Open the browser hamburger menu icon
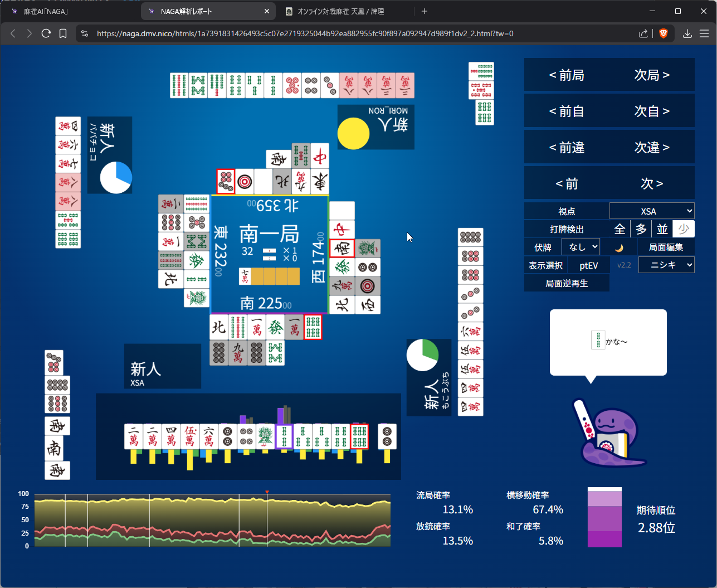Screen dimensions: 717x588 [x=704, y=33]
